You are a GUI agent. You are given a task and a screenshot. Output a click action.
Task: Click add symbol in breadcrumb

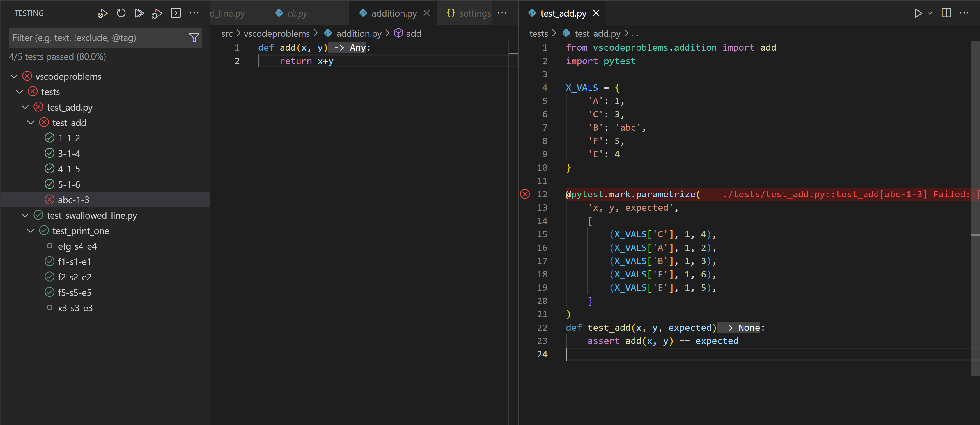pos(414,33)
